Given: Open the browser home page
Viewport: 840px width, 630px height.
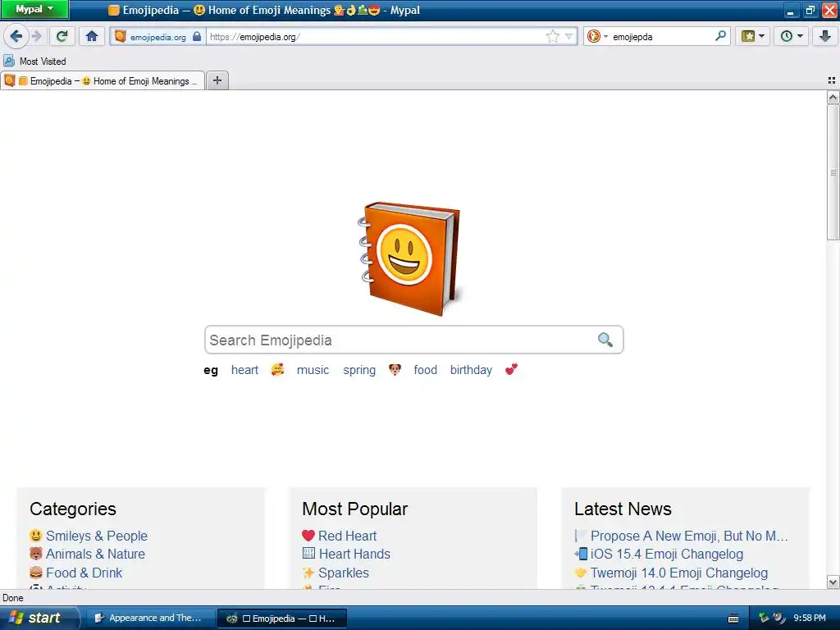Looking at the screenshot, I should coord(92,36).
